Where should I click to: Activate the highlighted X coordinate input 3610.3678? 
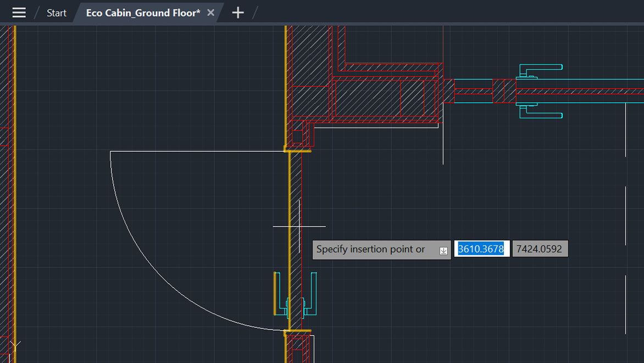(481, 249)
